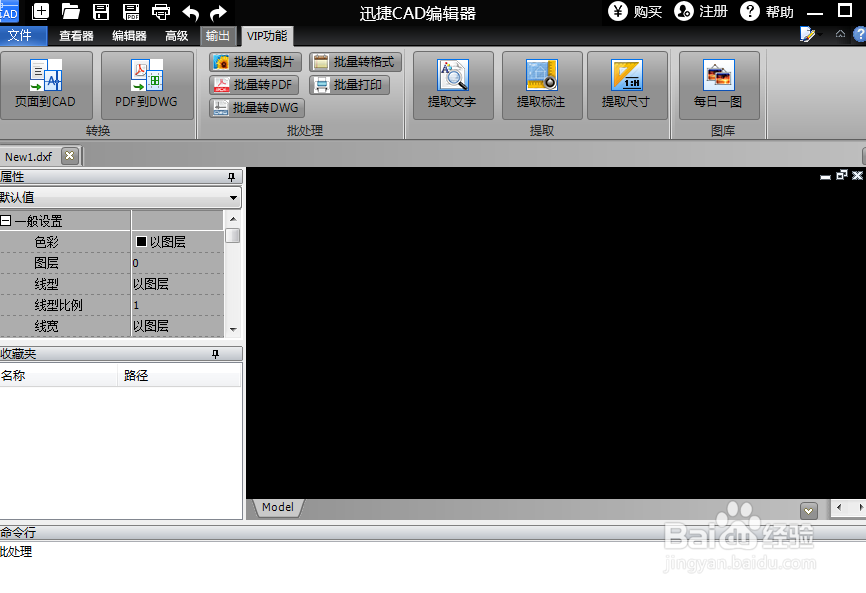Click the blue help question icon

click(x=860, y=35)
